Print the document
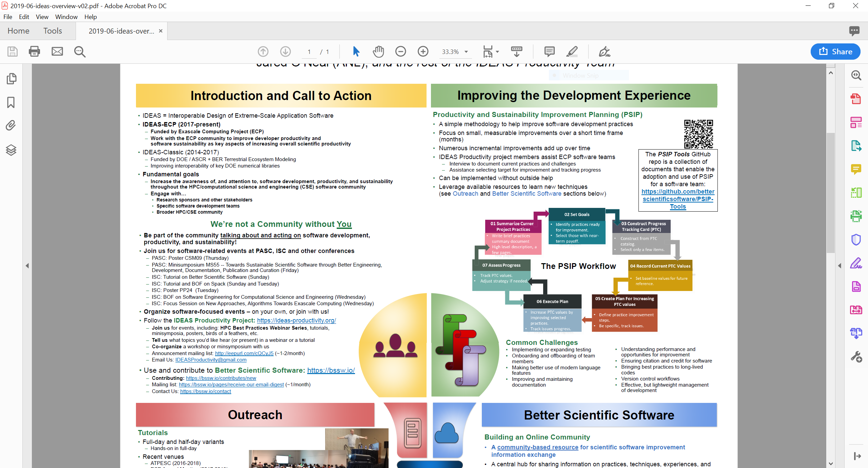The height and width of the screenshot is (468, 868). click(x=34, y=52)
